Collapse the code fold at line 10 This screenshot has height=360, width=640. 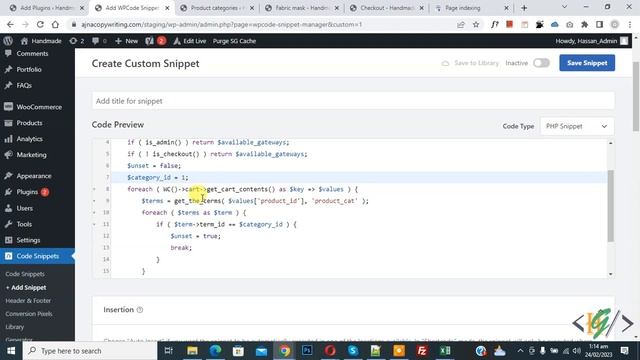click(94, 213)
